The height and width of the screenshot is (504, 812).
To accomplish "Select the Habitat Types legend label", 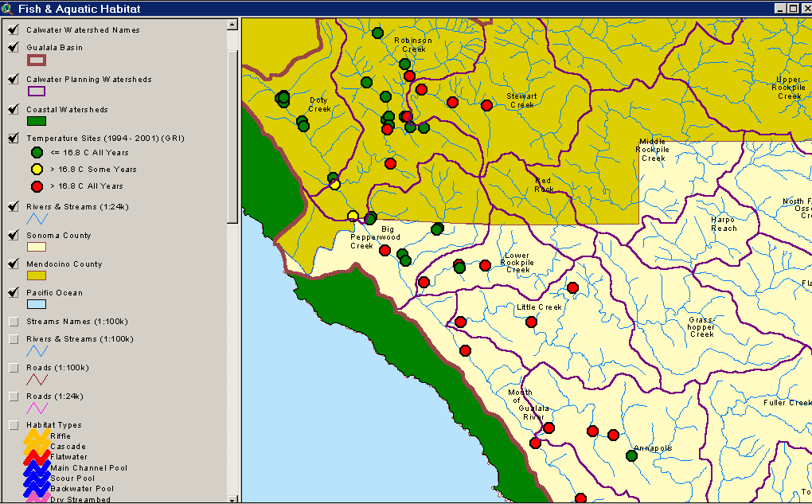I will (x=54, y=425).
